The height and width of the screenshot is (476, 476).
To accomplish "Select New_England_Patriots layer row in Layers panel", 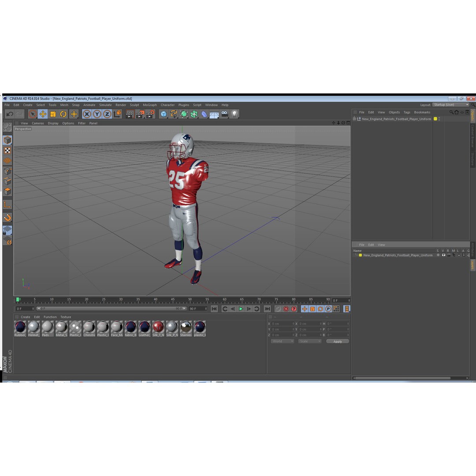I will click(x=411, y=255).
